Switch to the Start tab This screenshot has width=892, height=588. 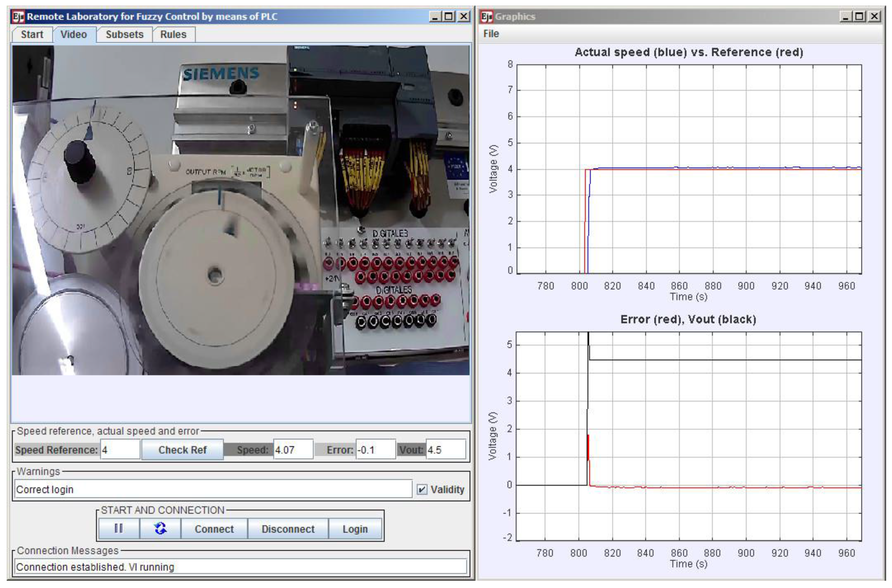pyautogui.click(x=32, y=35)
